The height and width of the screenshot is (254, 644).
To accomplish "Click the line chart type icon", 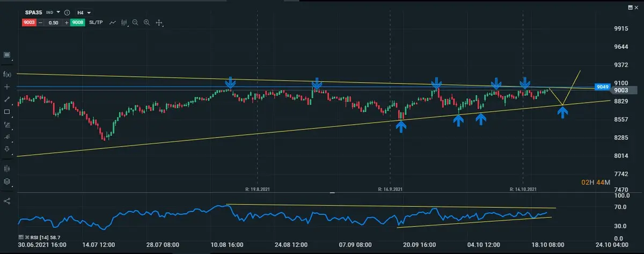I will (x=113, y=23).
